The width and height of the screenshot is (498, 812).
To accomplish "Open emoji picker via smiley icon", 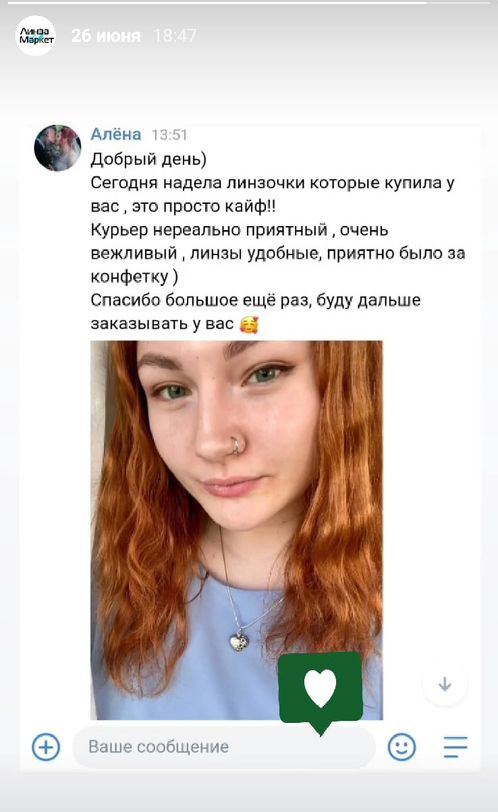I will coord(402,747).
